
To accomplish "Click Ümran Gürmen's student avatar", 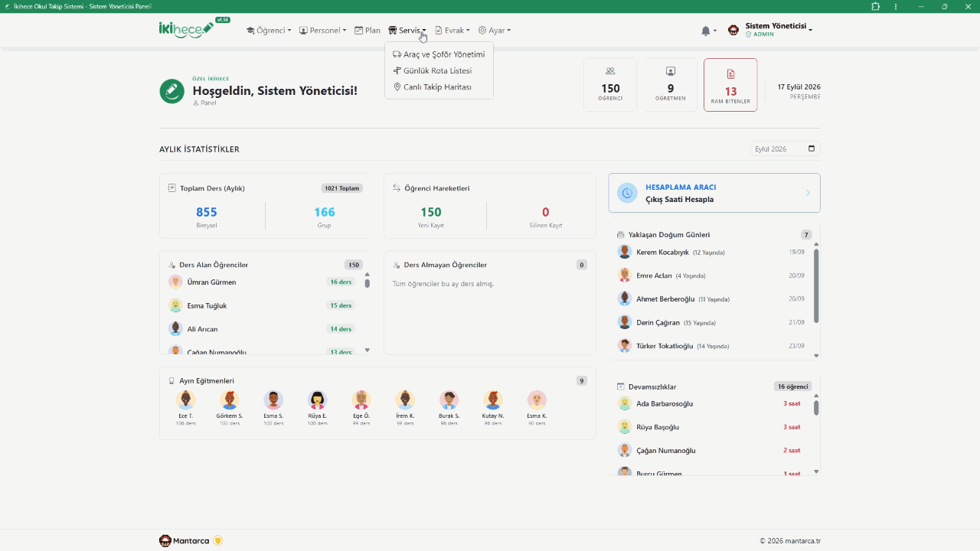I will click(x=175, y=282).
